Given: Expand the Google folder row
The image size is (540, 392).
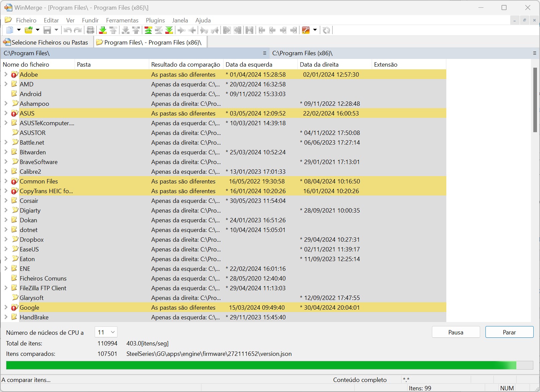Looking at the screenshot, I should 6,307.
